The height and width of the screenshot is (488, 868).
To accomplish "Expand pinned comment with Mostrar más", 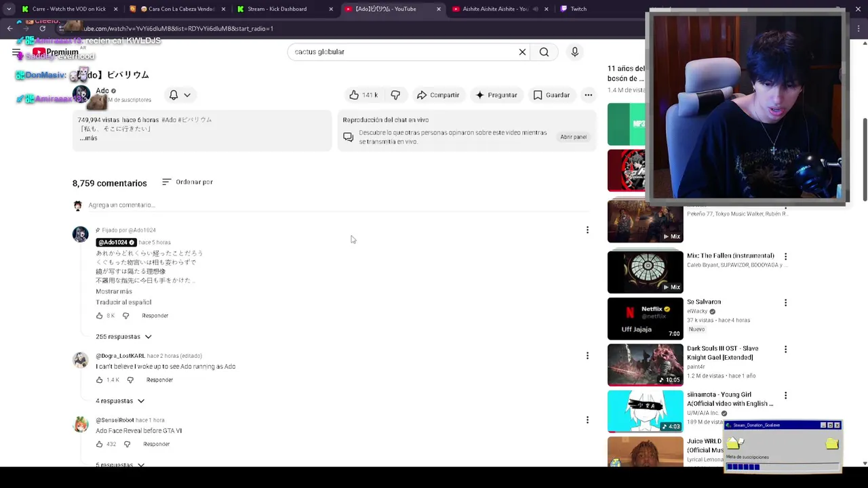I will coord(114,291).
